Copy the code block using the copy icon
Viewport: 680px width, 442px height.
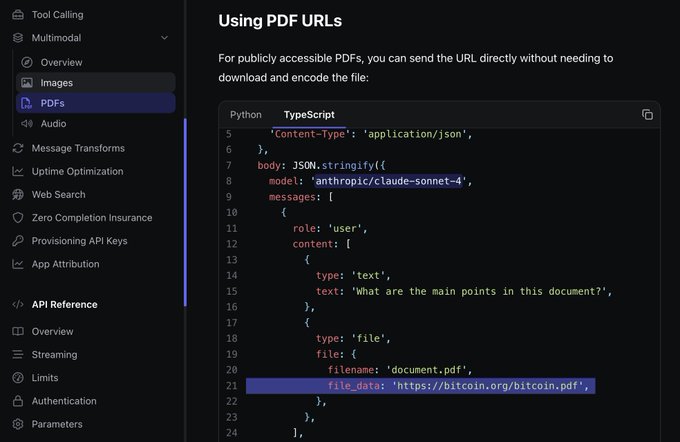click(x=647, y=115)
